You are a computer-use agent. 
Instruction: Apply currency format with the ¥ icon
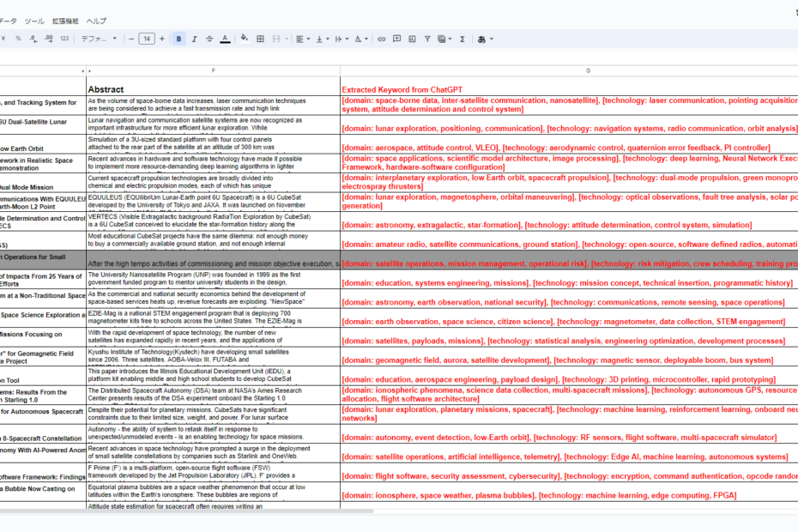[3, 39]
